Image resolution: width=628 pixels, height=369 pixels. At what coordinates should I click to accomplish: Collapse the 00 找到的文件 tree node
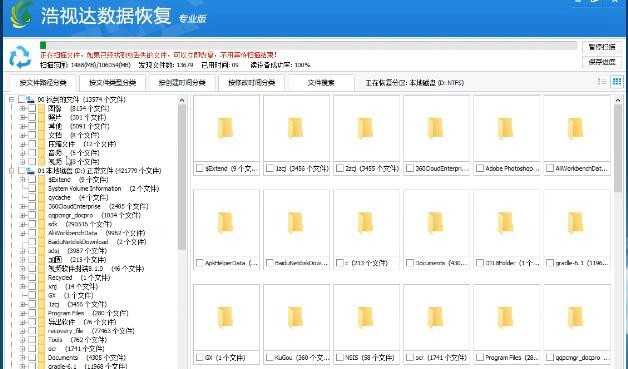(12, 99)
